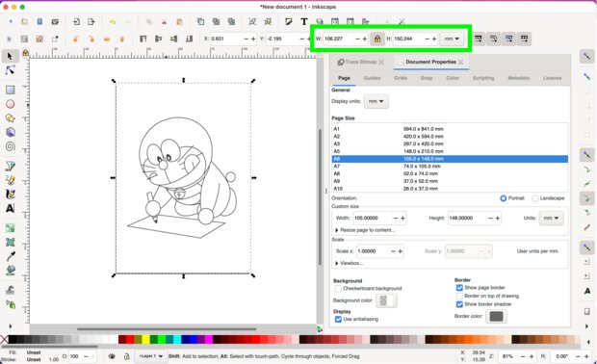This screenshot has width=597, height=364.
Task: Toggle the layer visibility eye icon
Action: click(112, 356)
